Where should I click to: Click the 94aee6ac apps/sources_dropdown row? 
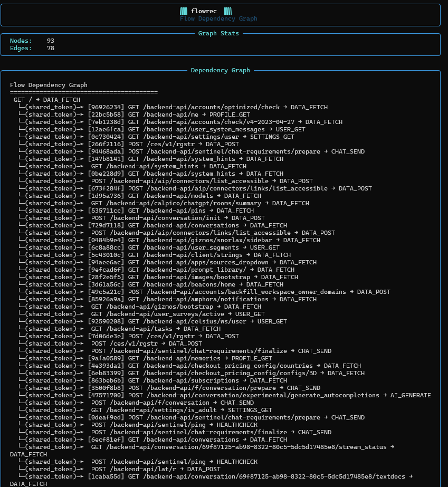point(168,262)
